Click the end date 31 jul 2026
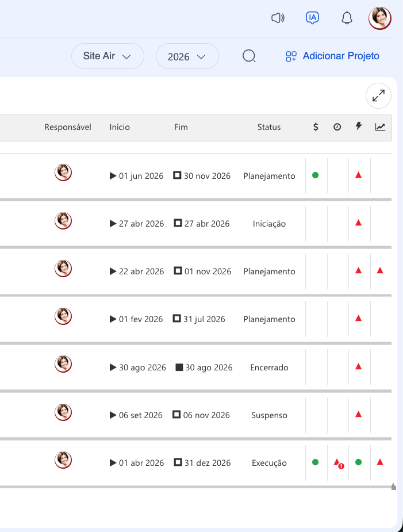Viewport: 403px width, 532px height. (204, 319)
